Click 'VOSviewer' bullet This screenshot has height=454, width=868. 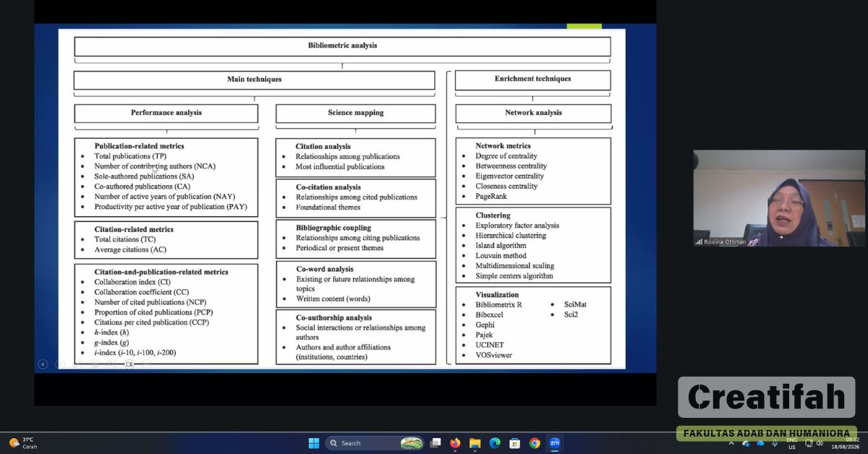(493, 356)
